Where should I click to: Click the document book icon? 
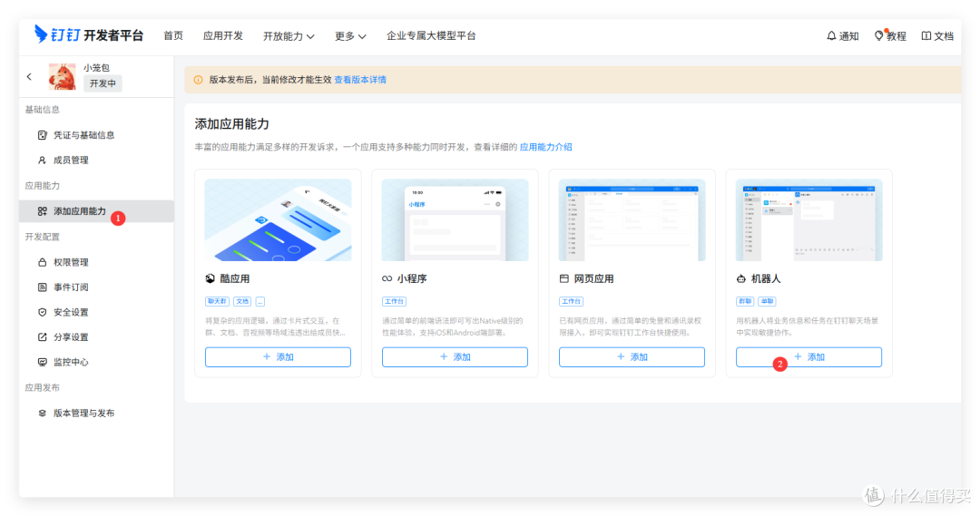(926, 35)
